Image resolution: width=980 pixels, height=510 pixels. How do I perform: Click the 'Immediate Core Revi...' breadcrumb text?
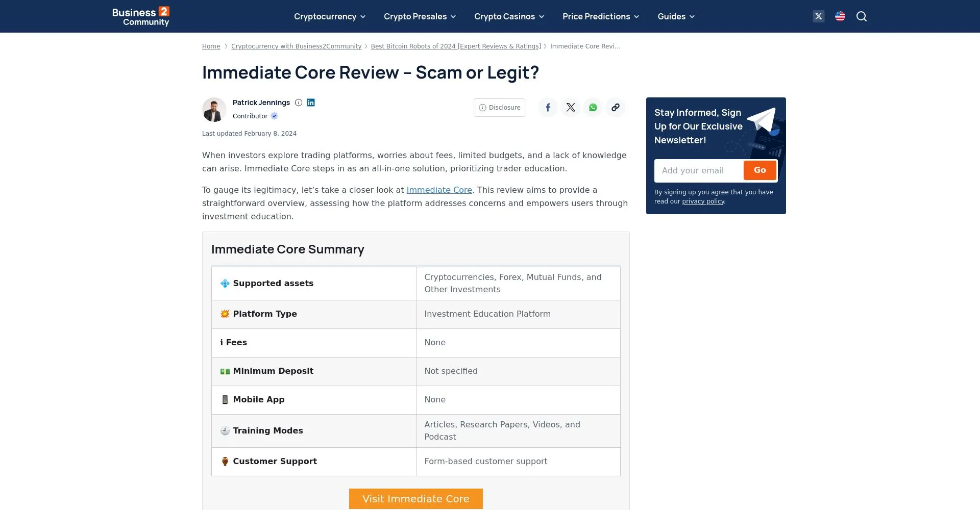pyautogui.click(x=585, y=46)
